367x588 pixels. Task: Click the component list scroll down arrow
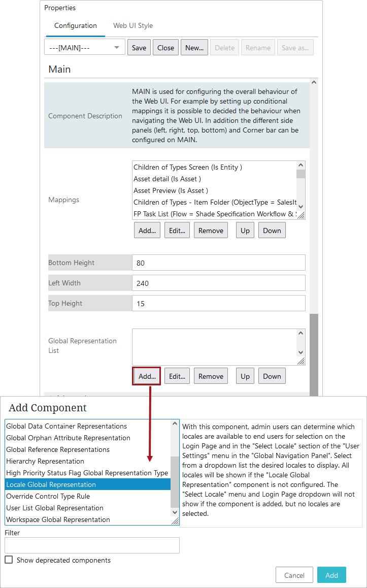[x=175, y=512]
